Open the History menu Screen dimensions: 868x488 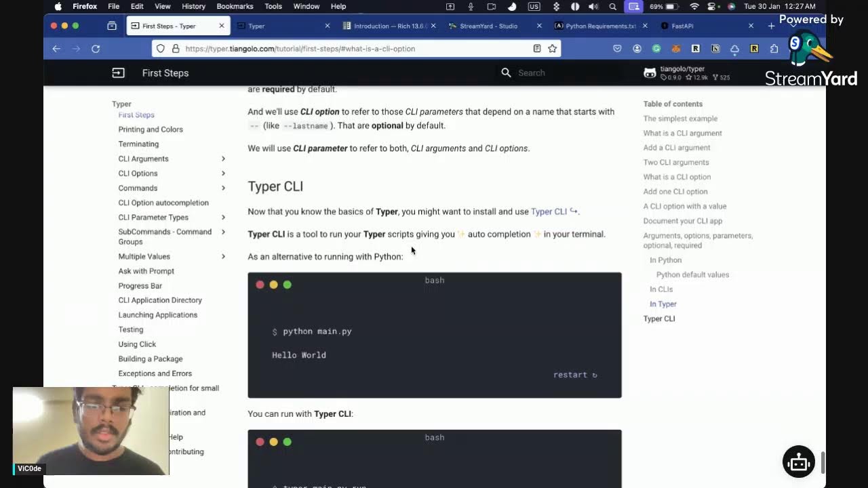[193, 7]
